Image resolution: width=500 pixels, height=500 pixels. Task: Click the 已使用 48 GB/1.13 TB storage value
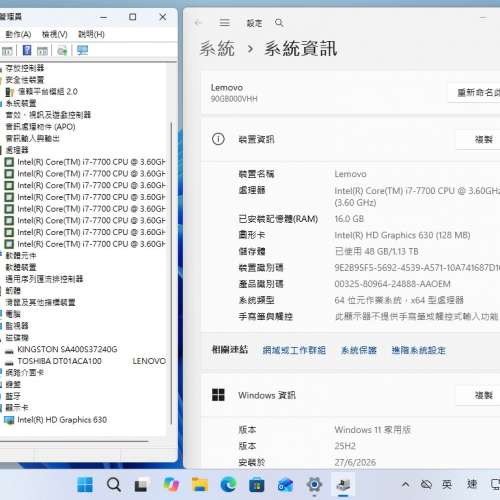click(376, 251)
